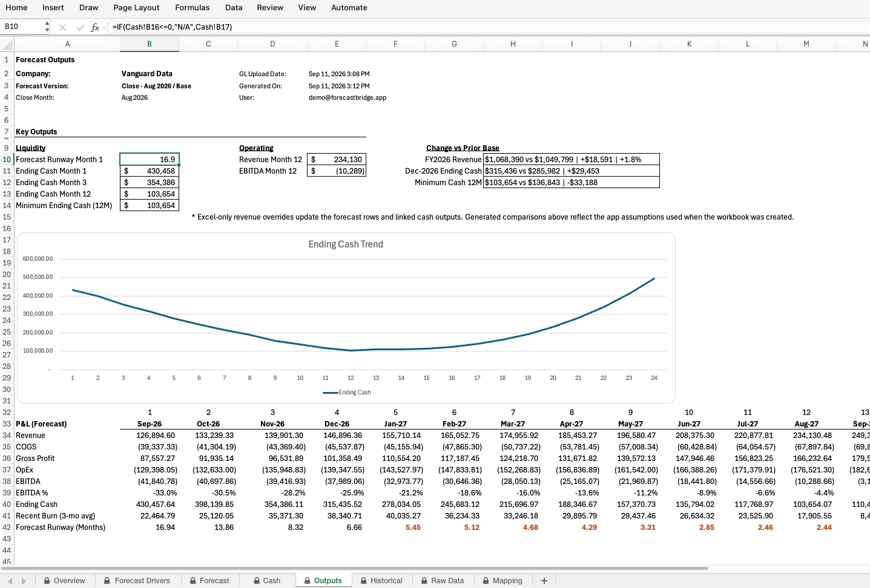This screenshot has width=870, height=588.
Task: Click inside the Name Box showing B10
Action: 22,27
